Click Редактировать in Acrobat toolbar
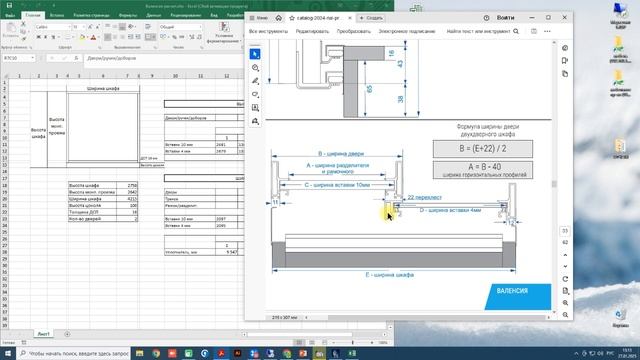Image resolution: width=640 pixels, height=360 pixels. pyautogui.click(x=312, y=31)
